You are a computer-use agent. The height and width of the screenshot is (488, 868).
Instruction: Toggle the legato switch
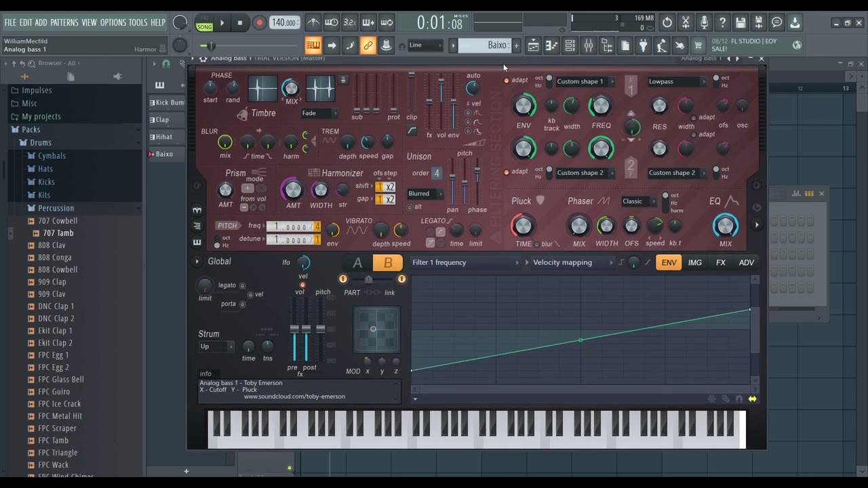[x=243, y=285]
